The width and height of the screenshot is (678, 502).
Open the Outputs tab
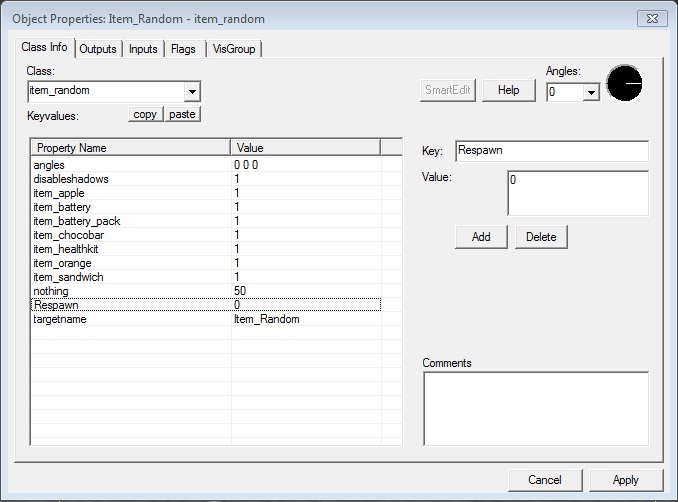[x=98, y=49]
